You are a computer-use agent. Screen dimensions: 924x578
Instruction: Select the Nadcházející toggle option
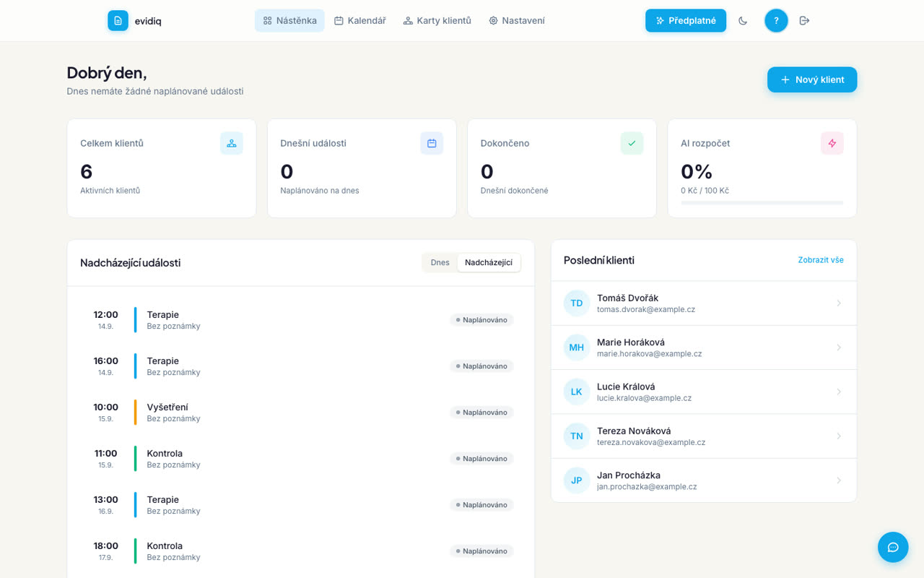coord(489,262)
